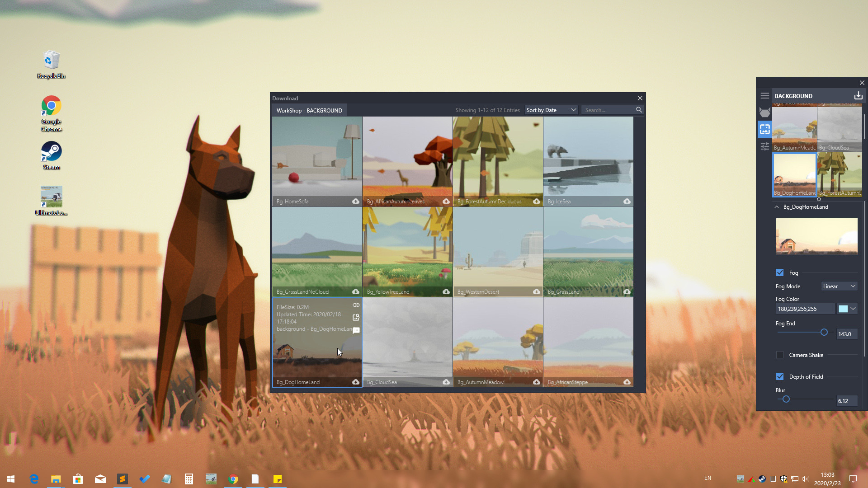Image resolution: width=868 pixels, height=488 pixels.
Task: Change Fog Mode using the Linear dropdown
Action: click(839, 286)
